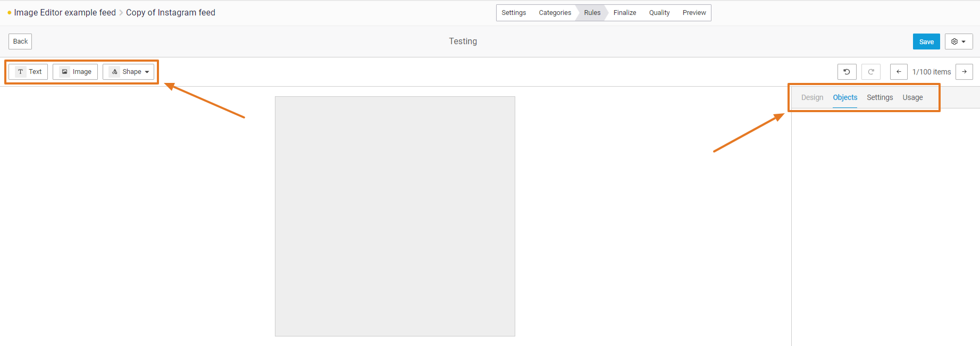Undo the last action
The image size is (980, 346).
coord(847,72)
